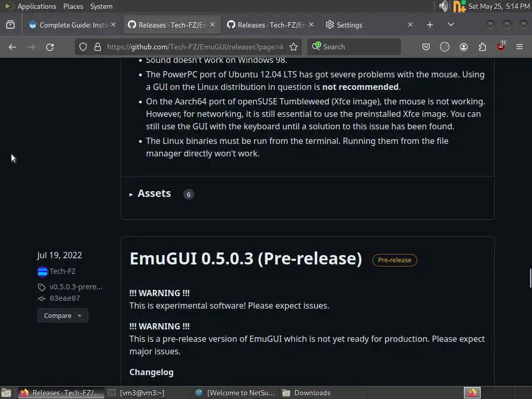Switch to the Downloads taskbar window
The width and height of the screenshot is (532, 399).
click(x=322, y=393)
